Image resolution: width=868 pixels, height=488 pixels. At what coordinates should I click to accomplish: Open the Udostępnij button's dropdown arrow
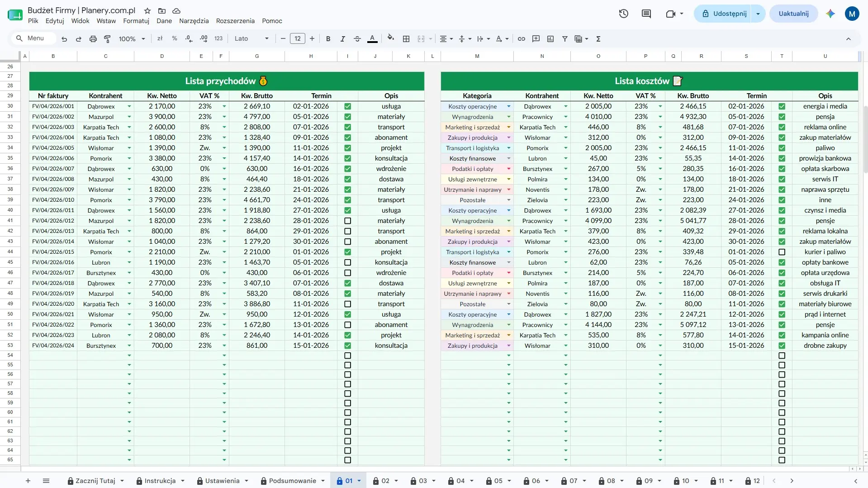pyautogui.click(x=758, y=14)
